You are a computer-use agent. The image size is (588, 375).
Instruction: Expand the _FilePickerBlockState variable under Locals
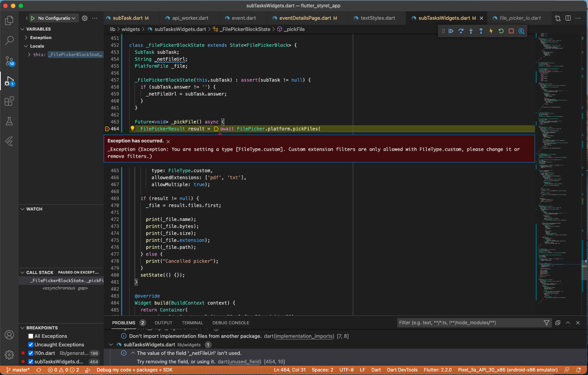(30, 54)
